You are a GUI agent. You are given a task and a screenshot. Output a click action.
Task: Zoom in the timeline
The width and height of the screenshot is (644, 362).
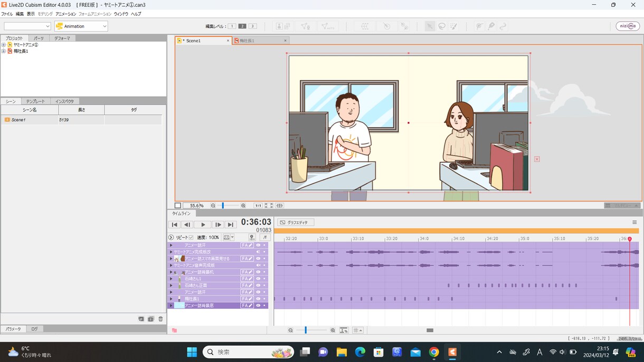[x=333, y=330]
